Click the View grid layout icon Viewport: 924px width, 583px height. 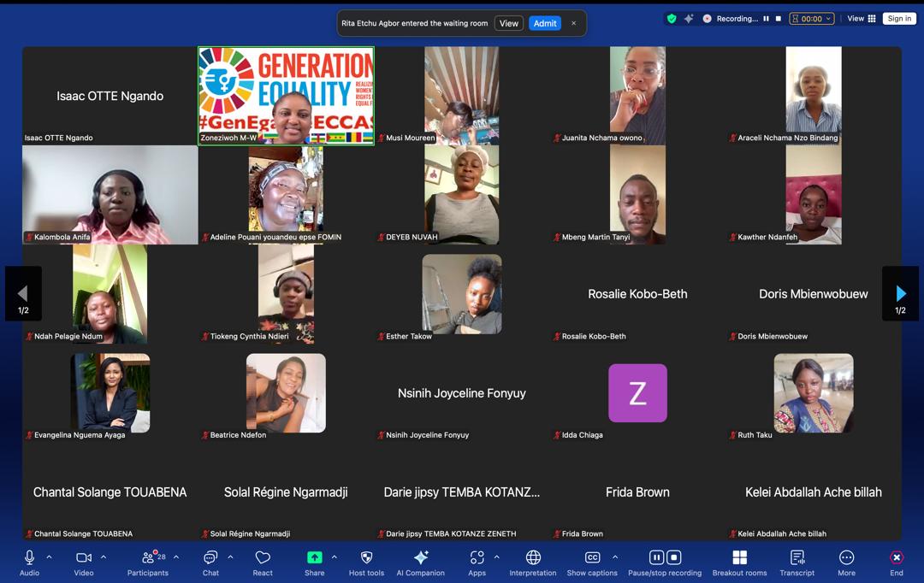pos(872,19)
